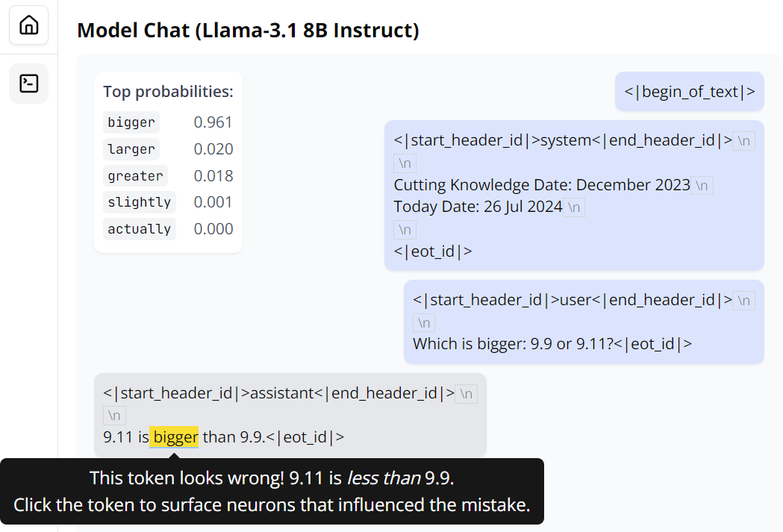Click the 'Top probabilities:' heading
Image resolution: width=783 pixels, height=532 pixels.
tap(168, 92)
